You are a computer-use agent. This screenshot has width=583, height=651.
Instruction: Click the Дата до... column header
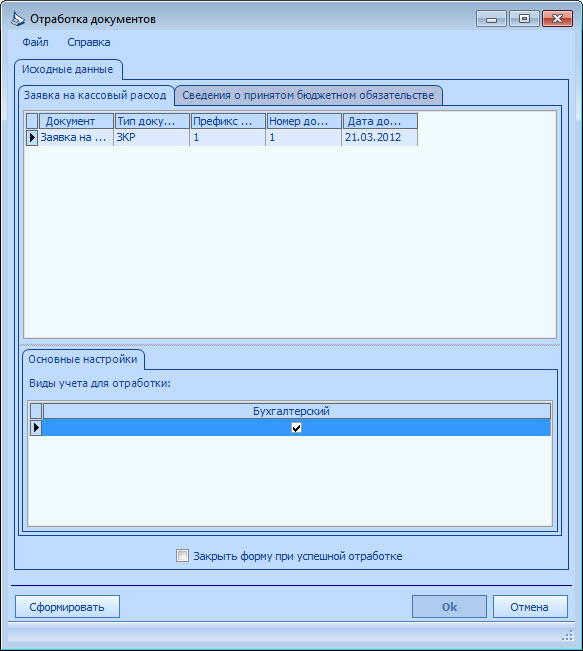tap(380, 121)
